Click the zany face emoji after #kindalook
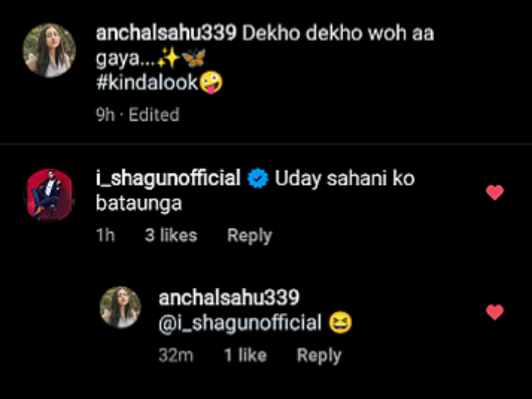 coord(210,82)
